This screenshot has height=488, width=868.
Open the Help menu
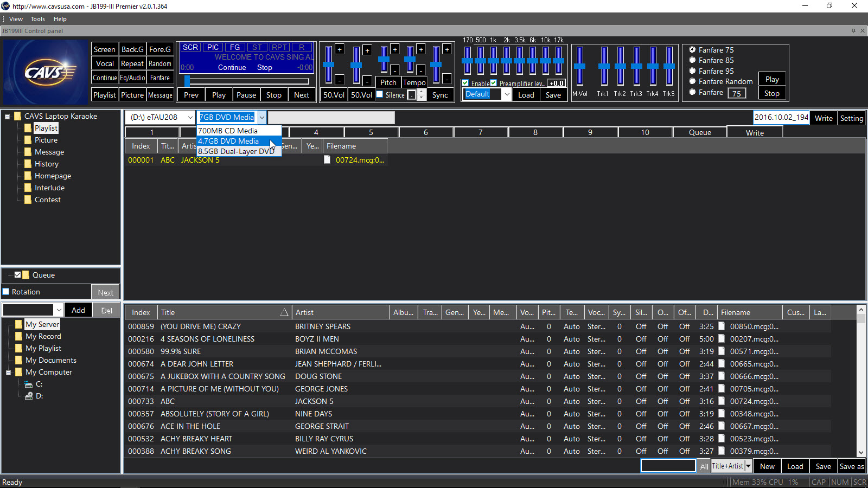pyautogui.click(x=60, y=19)
